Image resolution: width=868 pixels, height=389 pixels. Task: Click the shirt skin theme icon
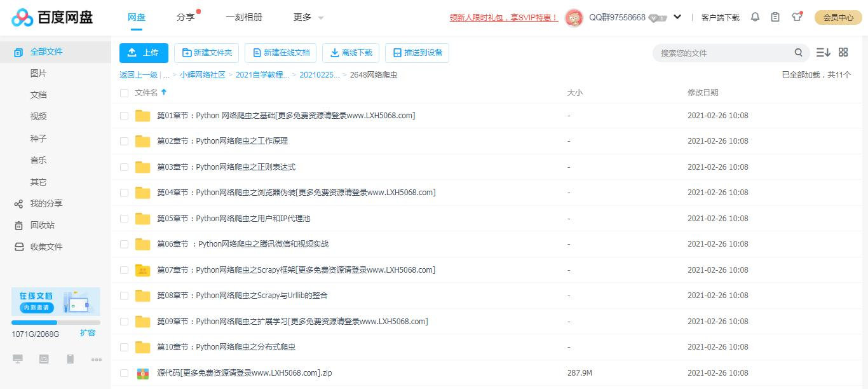click(797, 17)
